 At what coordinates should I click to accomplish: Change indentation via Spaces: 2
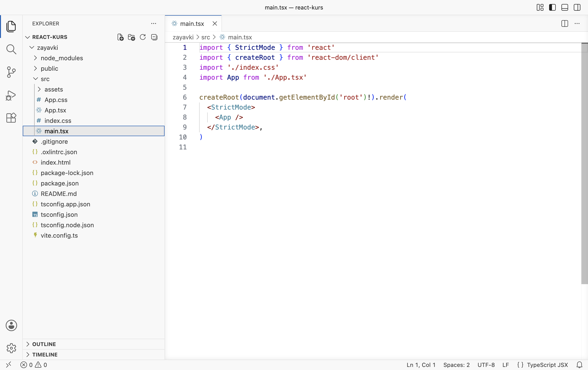(x=456, y=365)
